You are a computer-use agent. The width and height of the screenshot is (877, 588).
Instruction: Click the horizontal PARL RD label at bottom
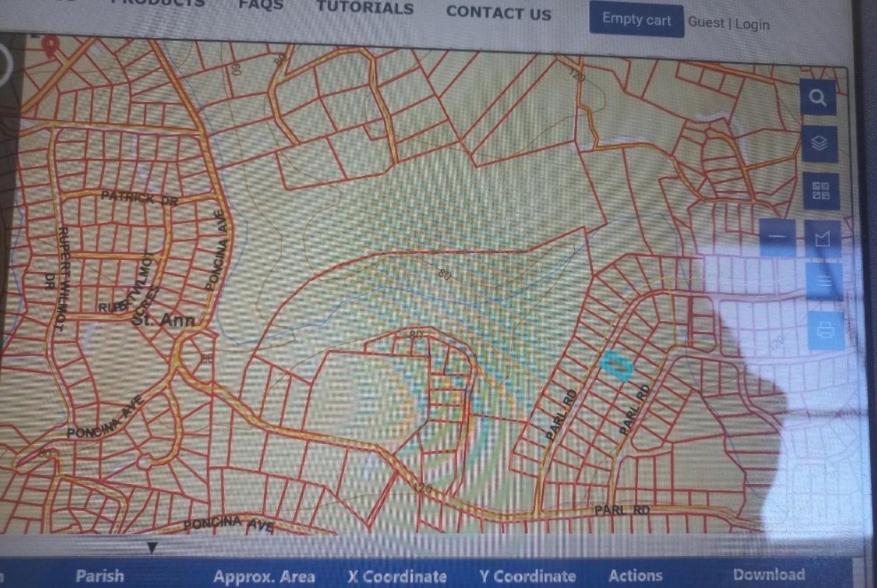point(622,510)
